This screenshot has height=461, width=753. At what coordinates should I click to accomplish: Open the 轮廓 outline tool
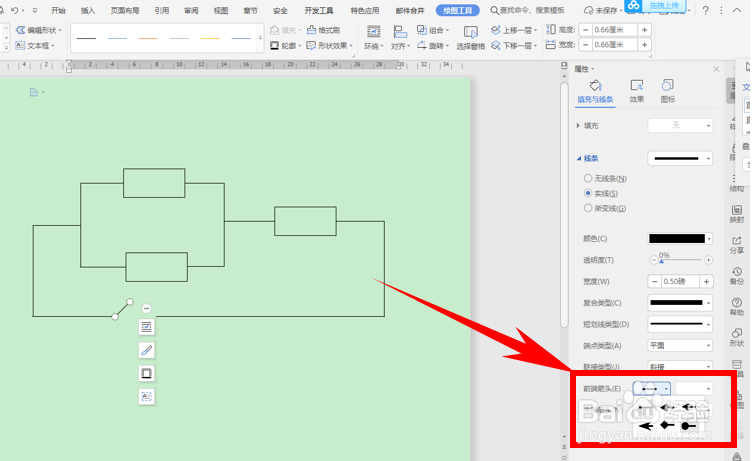point(285,46)
